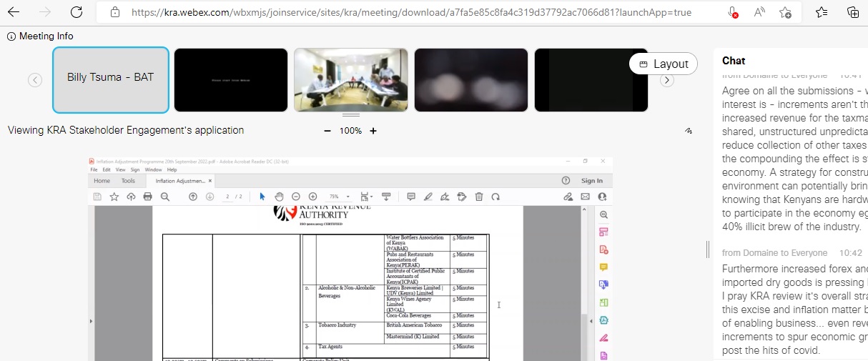Switch to the Acrobat Home tab

102,181
